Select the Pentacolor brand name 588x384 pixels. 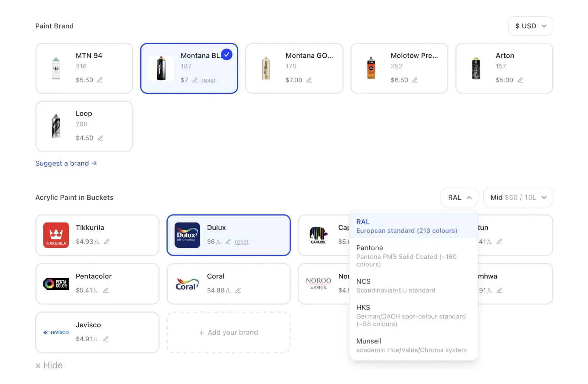pos(94,276)
